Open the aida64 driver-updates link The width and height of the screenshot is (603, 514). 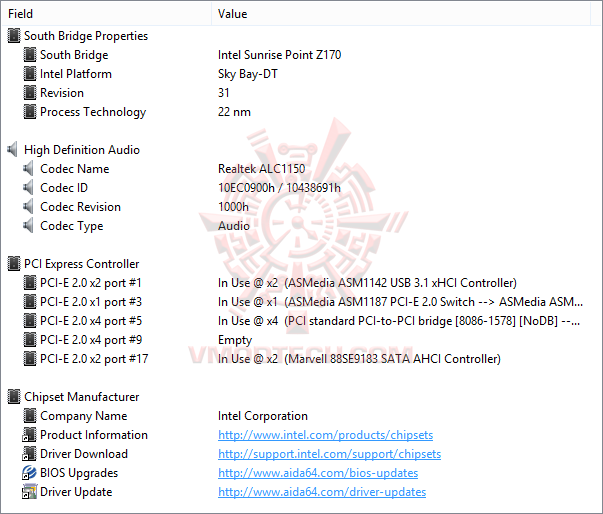322,492
